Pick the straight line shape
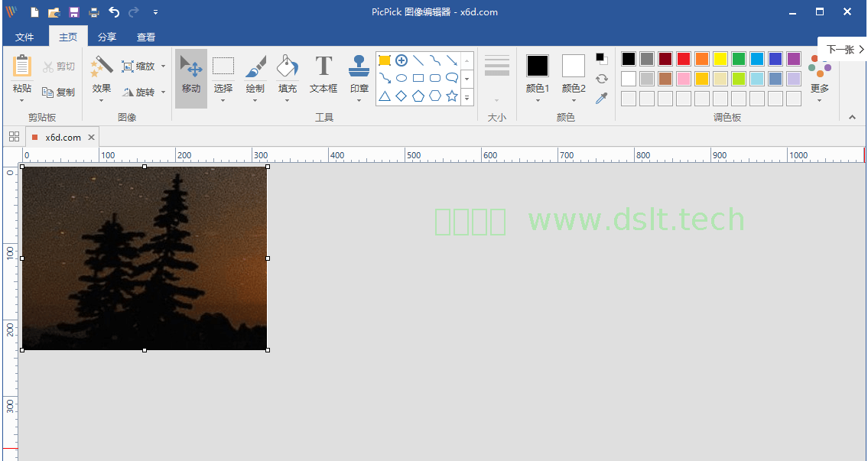 [418, 60]
